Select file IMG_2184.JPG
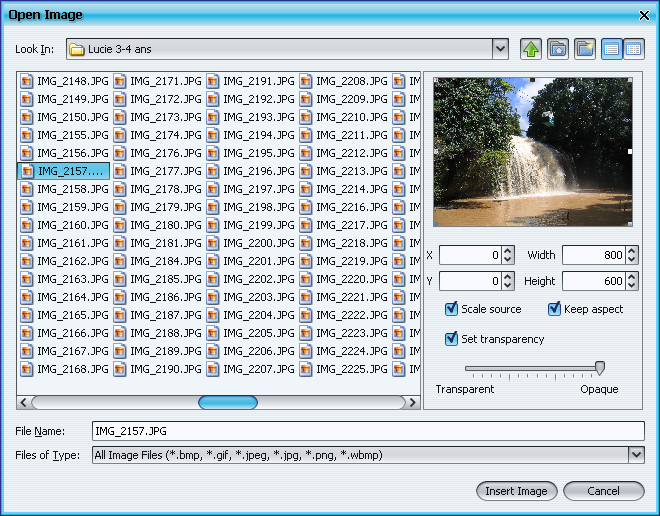This screenshot has height=516, width=660. pos(157,261)
